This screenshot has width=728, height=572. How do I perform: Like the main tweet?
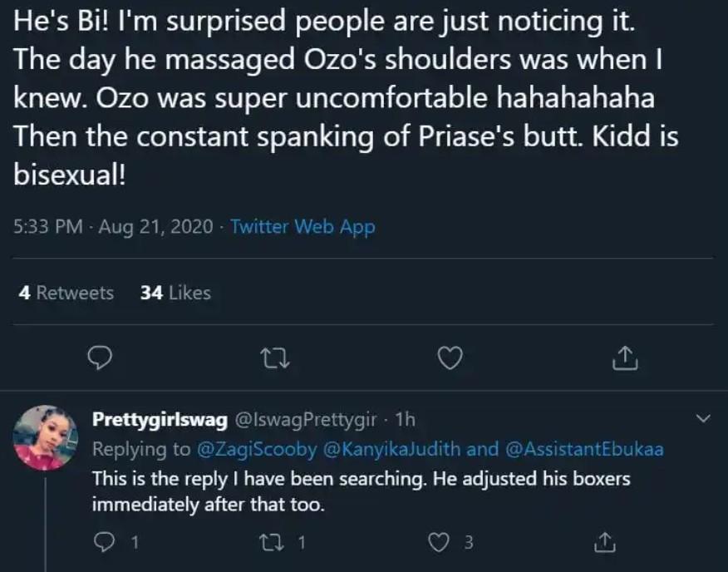(x=450, y=357)
